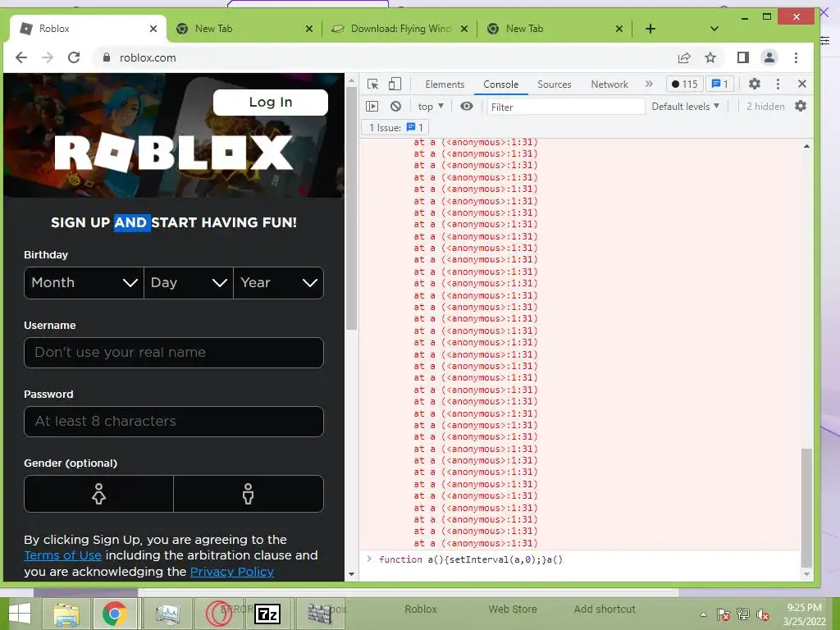Open 7-Zip from the taskbar
Screen dimensions: 840x630
pyautogui.click(x=267, y=614)
